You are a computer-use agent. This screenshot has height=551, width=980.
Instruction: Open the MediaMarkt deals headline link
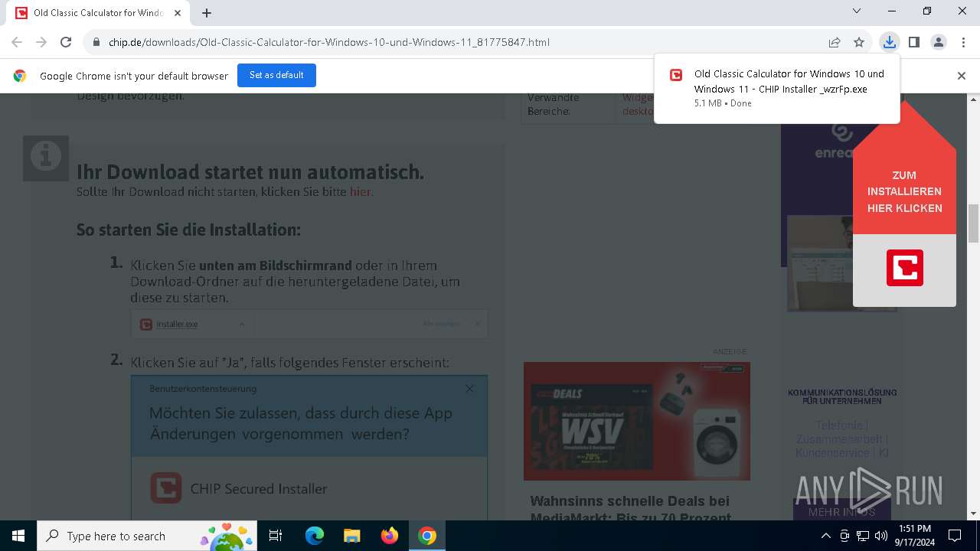pos(630,509)
